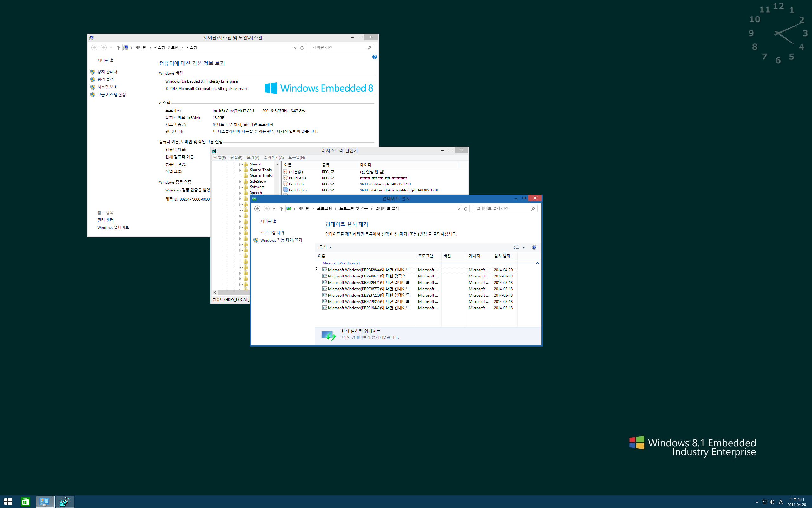The image size is (812, 508).
Task: Open File menu in Registry Editor
Action: [x=219, y=157]
